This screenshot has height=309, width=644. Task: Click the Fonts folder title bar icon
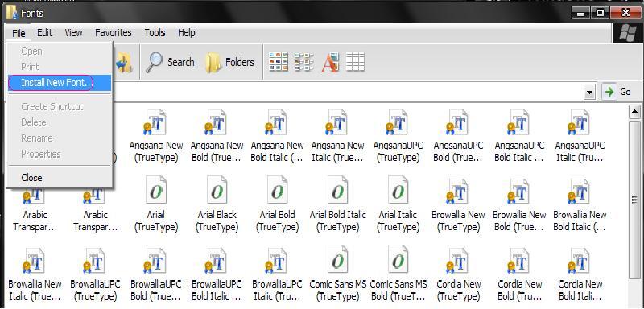pyautogui.click(x=12, y=13)
